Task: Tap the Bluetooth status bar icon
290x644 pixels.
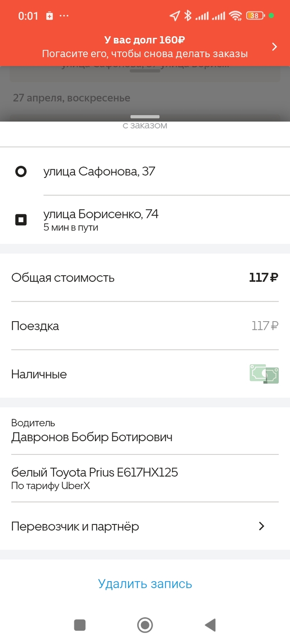Action: pos(187,16)
